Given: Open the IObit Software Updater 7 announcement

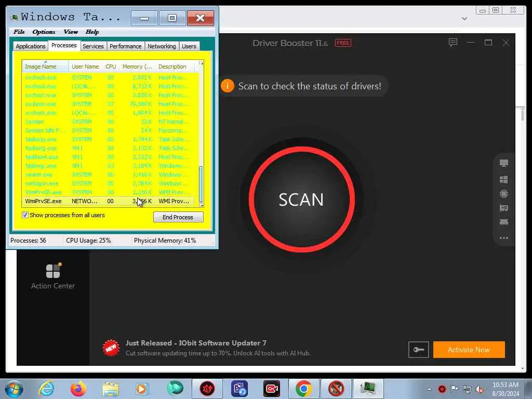Looking at the screenshot, I should pyautogui.click(x=196, y=343).
